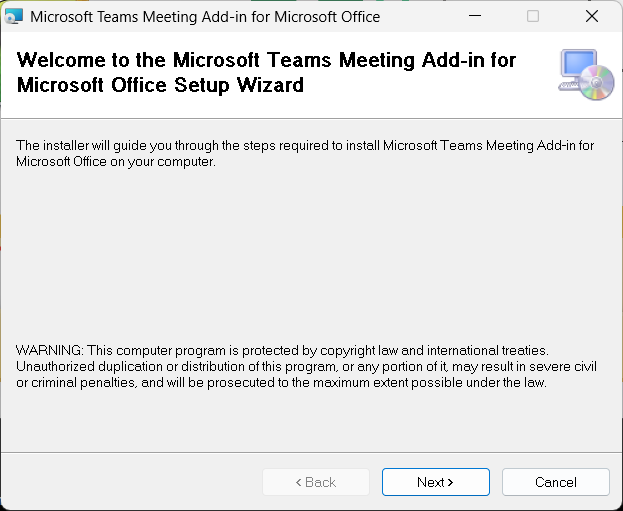Click the word WARNING in the copyright notice
Viewport: 623px width, 511px height.
point(49,350)
